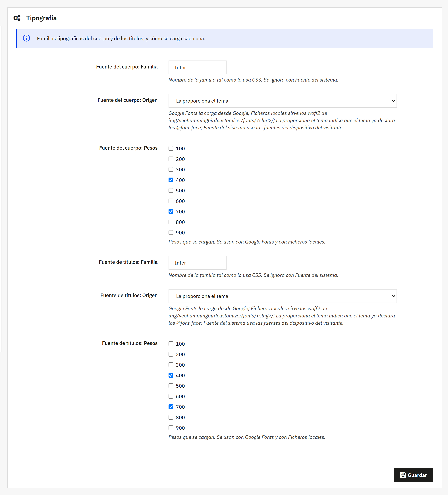The width and height of the screenshot is (448, 495).
Task: Check the 900 weight for Fuente de títulos
Action: click(171, 428)
